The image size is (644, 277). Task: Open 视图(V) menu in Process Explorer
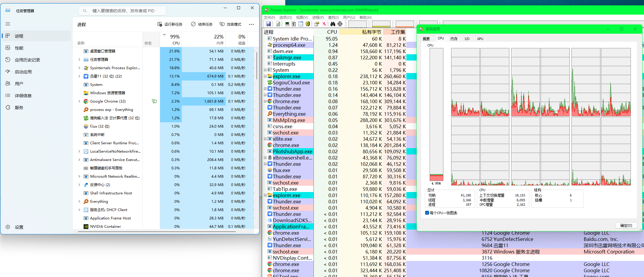pyautogui.click(x=302, y=18)
